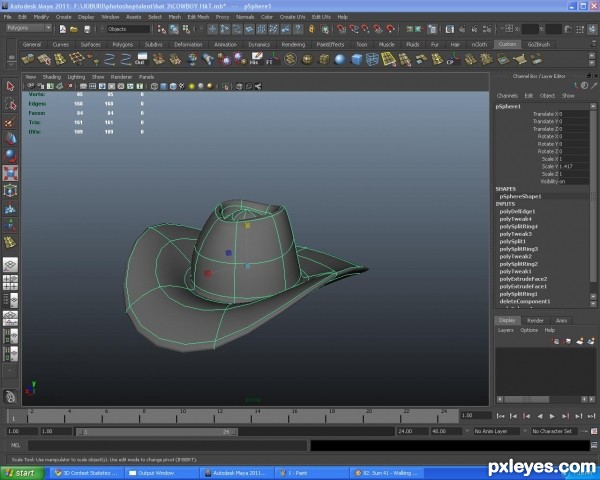Activate the Lasso select tool
600x480 pixels.
pos(10,104)
